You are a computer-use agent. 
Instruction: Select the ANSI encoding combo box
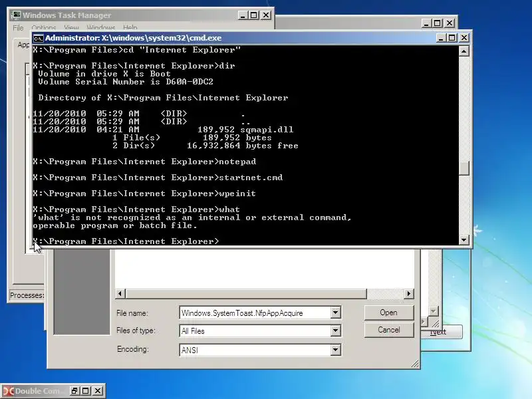[x=260, y=350]
